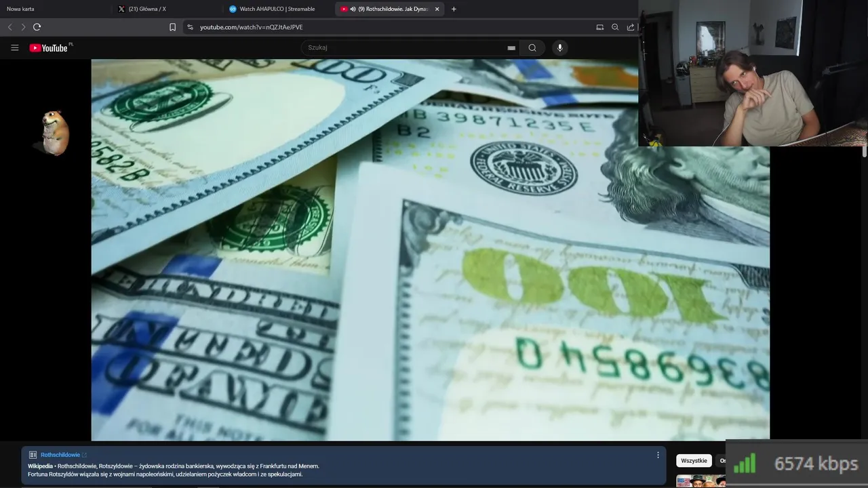Click the Wikipedia panel article icon
The image size is (868, 488).
pyautogui.click(x=33, y=455)
